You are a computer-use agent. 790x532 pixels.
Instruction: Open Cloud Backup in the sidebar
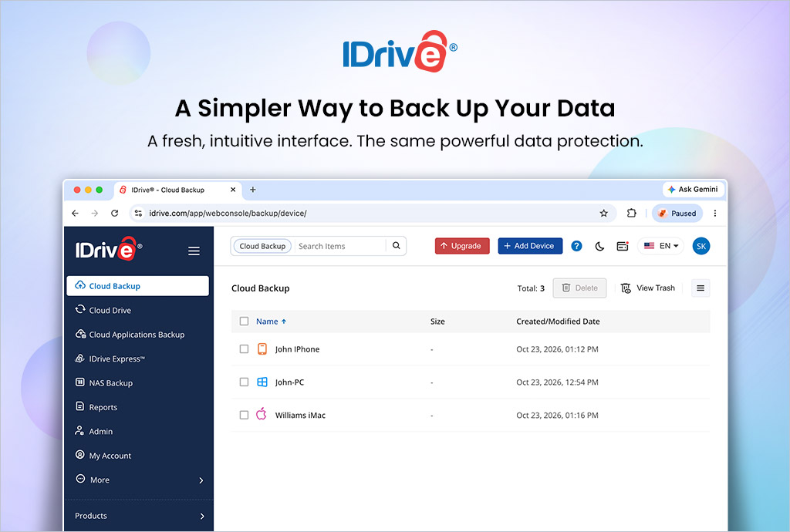(137, 286)
